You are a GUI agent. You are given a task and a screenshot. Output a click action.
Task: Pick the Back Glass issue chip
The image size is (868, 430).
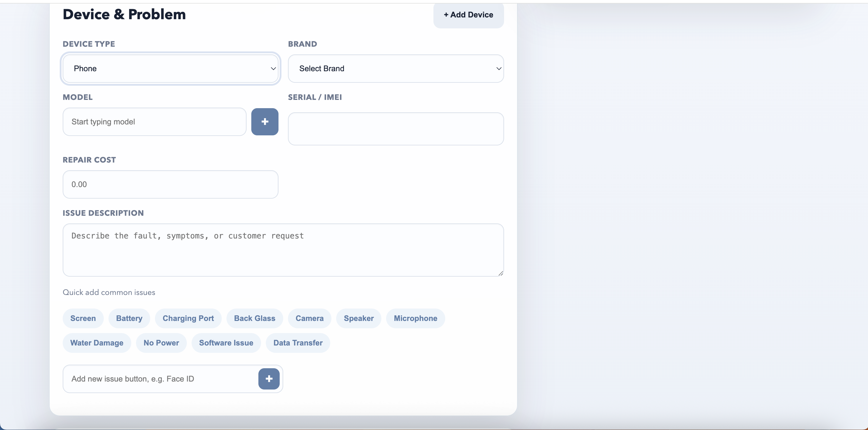[x=255, y=318]
